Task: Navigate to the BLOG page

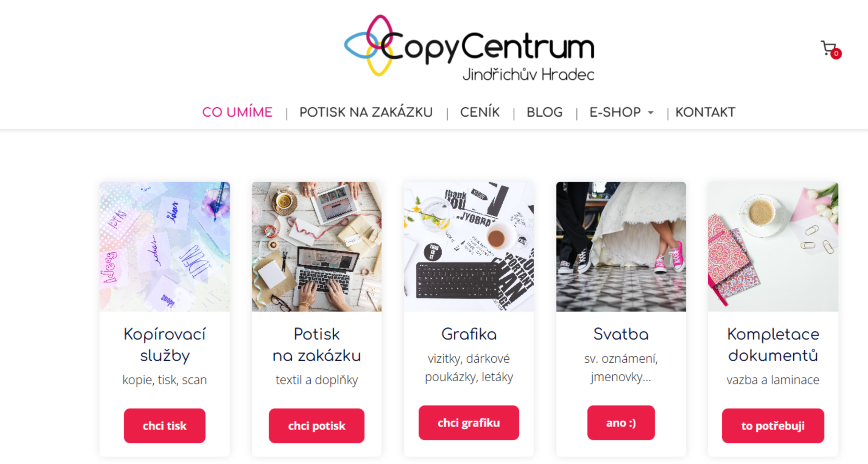Action: (x=544, y=112)
